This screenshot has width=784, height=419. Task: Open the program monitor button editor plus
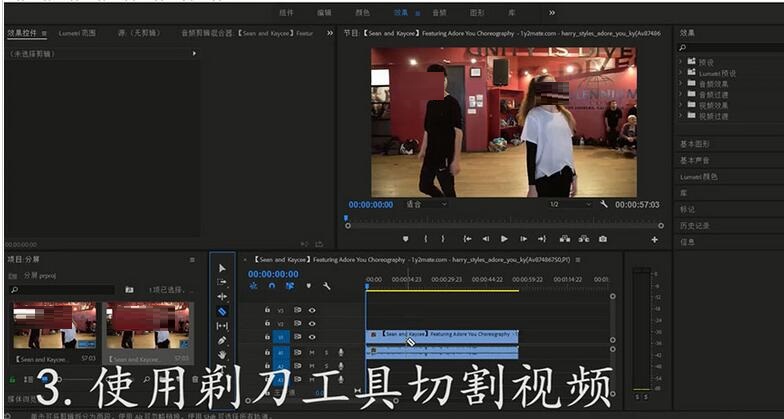pyautogui.click(x=655, y=240)
